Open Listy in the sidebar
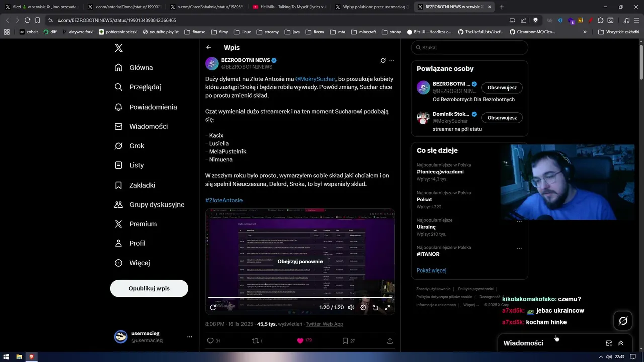 coord(129,165)
